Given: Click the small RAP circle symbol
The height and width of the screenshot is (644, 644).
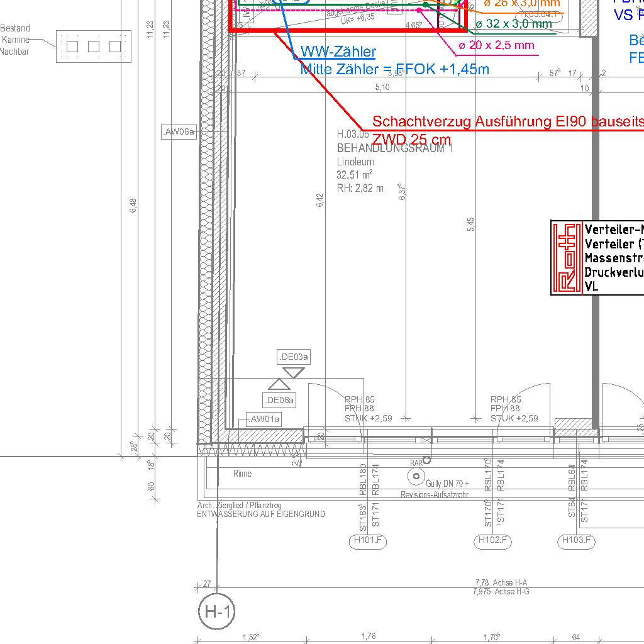Looking at the screenshot, I should click(427, 460).
